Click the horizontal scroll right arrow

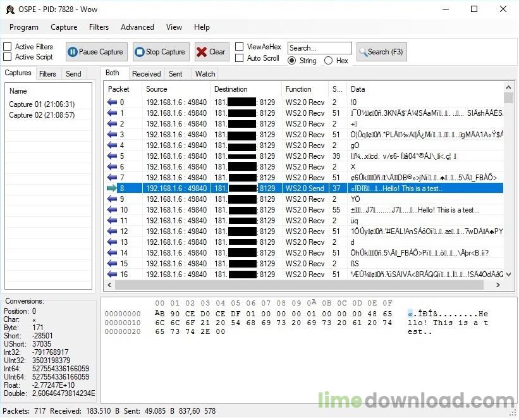(x=498, y=285)
